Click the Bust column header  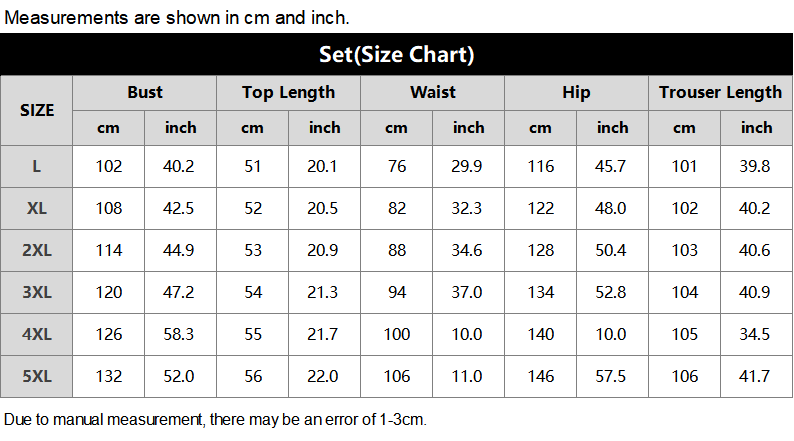tap(145, 93)
